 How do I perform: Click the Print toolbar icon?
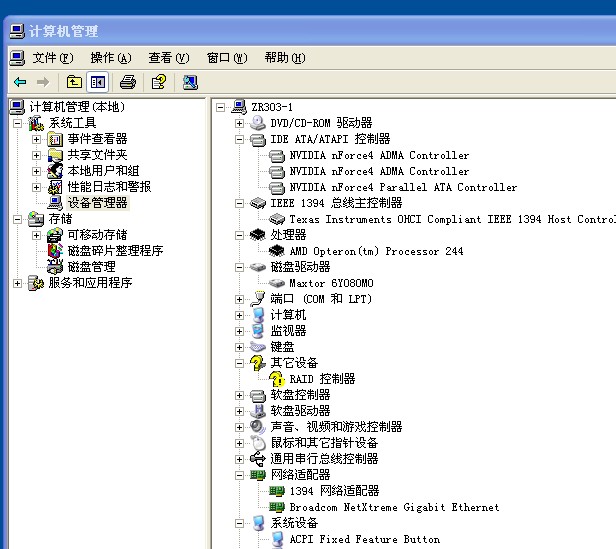[x=128, y=82]
